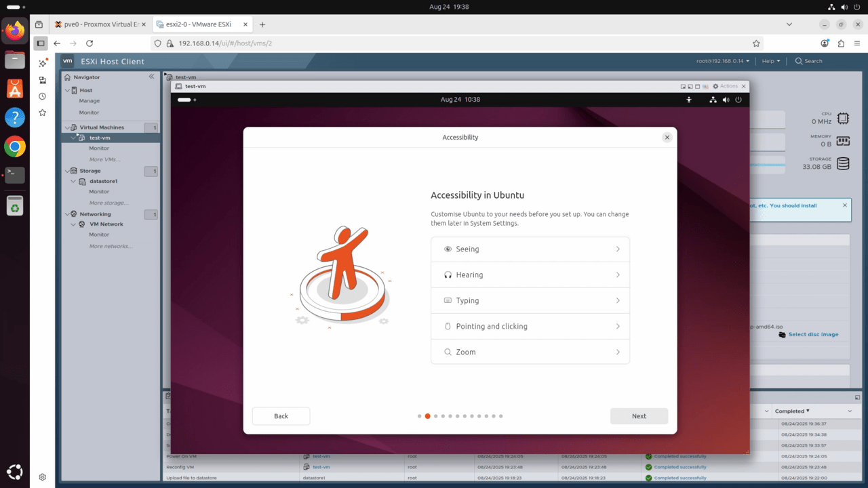Screen dimensions: 868x488
Task: Open the Zoom accessibility options
Action: (x=530, y=352)
